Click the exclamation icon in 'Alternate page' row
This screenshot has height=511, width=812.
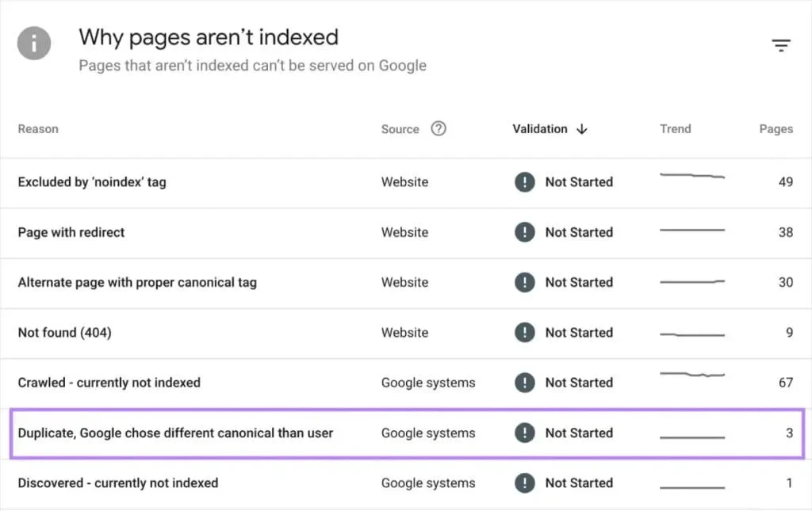[x=525, y=282]
